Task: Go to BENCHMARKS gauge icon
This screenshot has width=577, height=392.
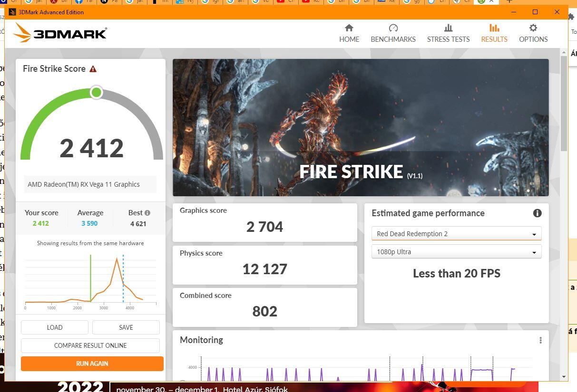Action: [393, 28]
